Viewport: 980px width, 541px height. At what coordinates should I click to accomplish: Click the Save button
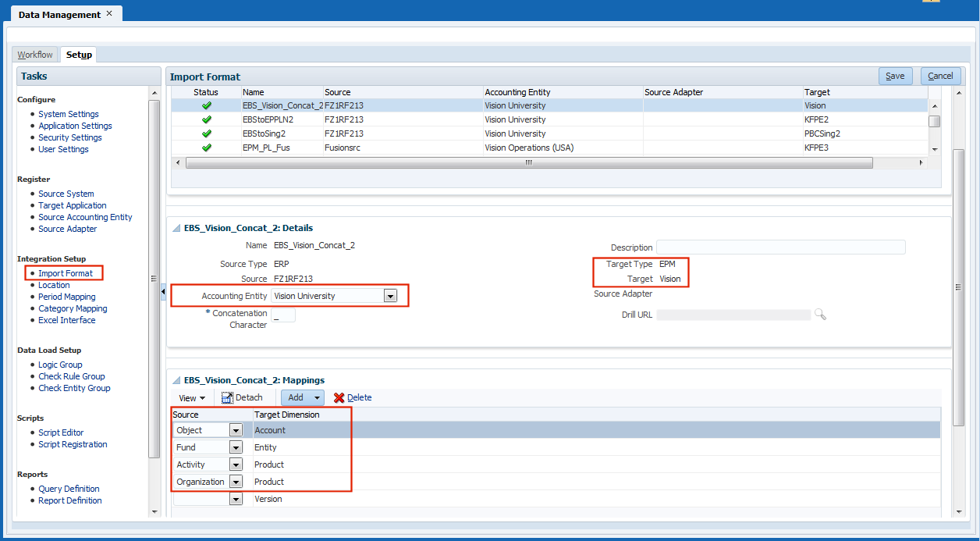(x=895, y=76)
